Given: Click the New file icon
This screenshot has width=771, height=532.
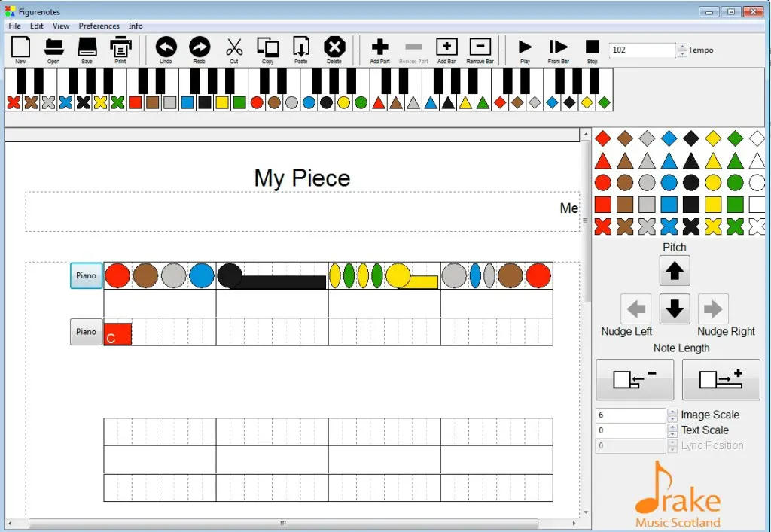Looking at the screenshot, I should click(20, 47).
